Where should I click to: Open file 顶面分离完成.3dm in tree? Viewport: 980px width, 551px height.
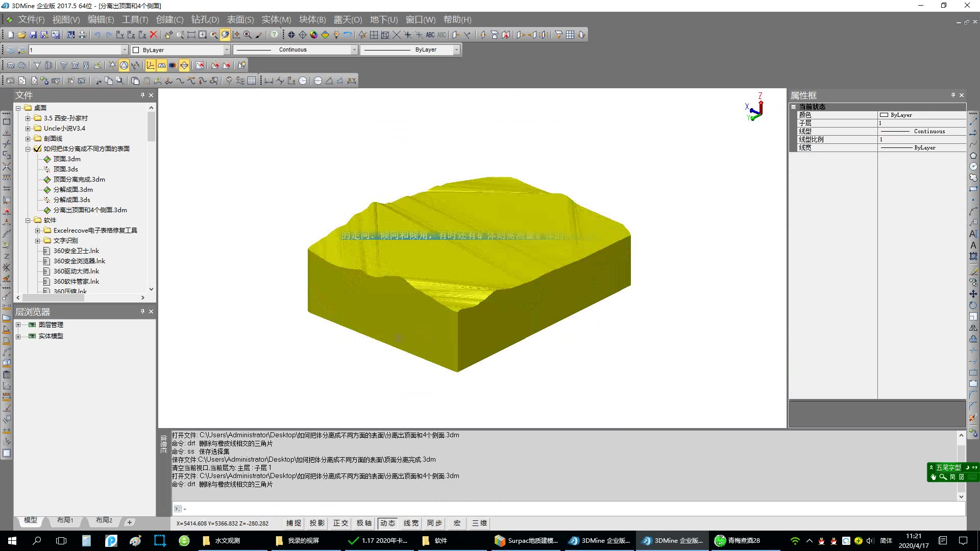click(79, 180)
